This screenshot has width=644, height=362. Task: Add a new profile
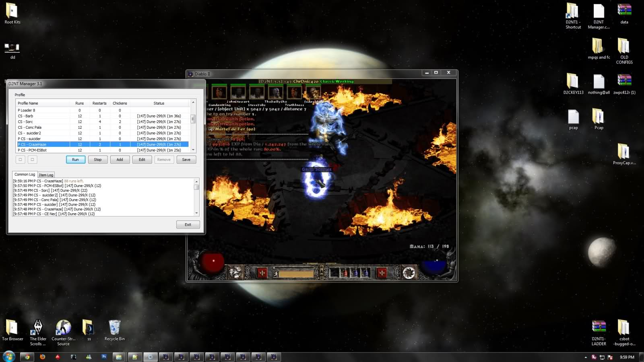[120, 160]
